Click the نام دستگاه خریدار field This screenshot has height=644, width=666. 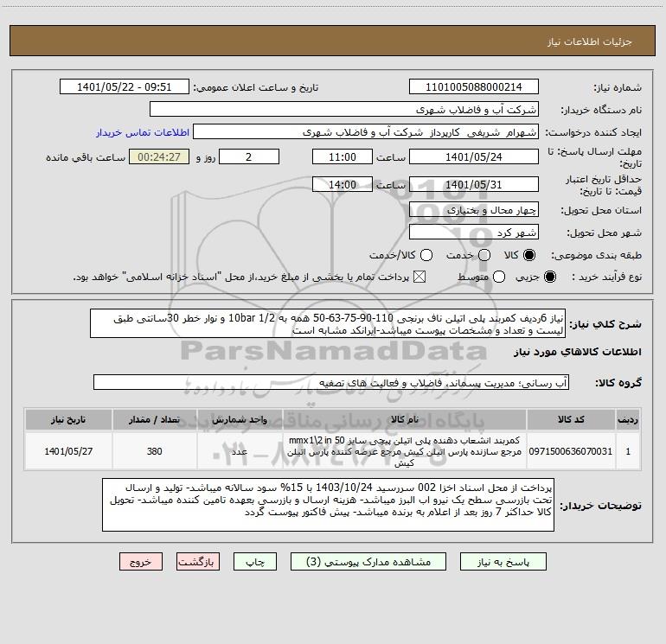[x=344, y=109]
